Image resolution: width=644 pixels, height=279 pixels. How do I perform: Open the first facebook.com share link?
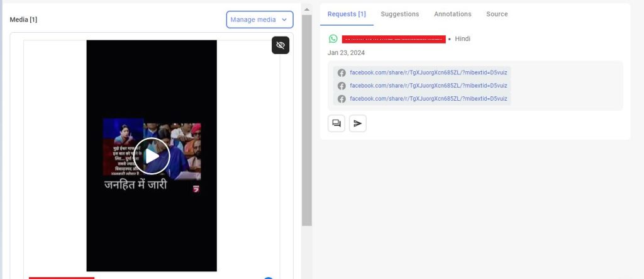pyautogui.click(x=428, y=73)
